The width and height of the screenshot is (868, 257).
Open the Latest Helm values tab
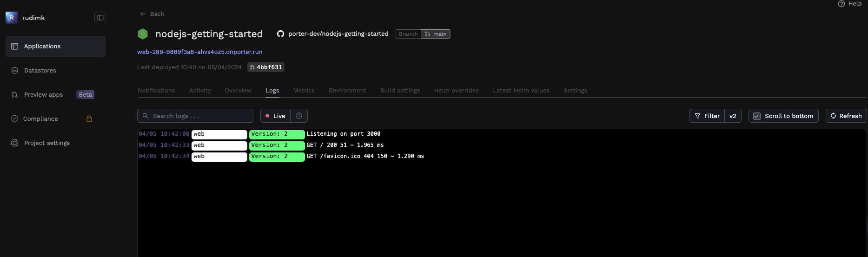(x=521, y=91)
